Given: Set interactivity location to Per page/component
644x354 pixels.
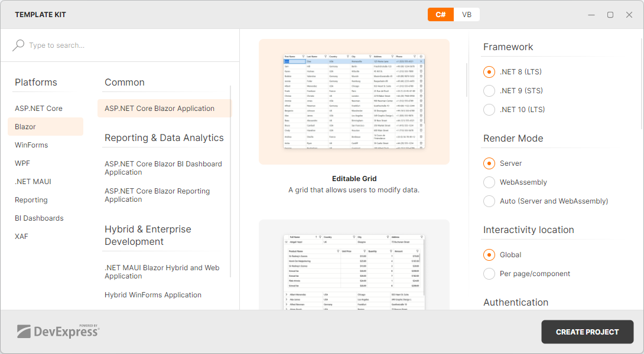Looking at the screenshot, I should [x=489, y=274].
